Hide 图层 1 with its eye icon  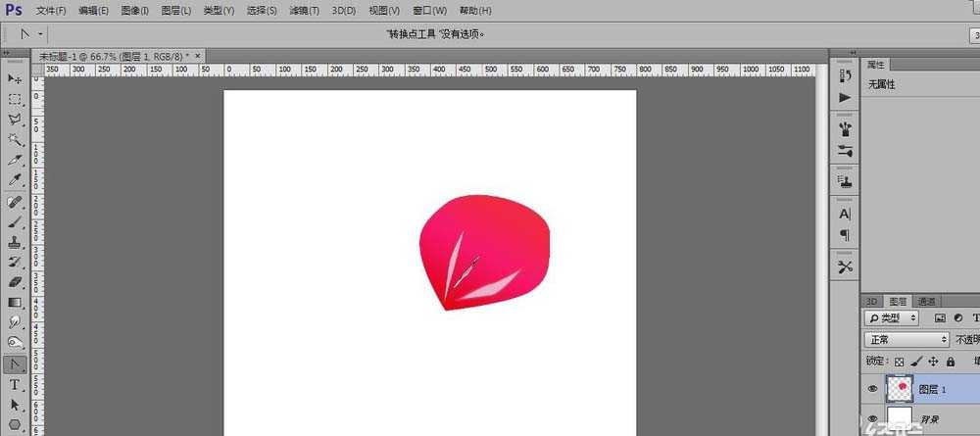(872, 389)
